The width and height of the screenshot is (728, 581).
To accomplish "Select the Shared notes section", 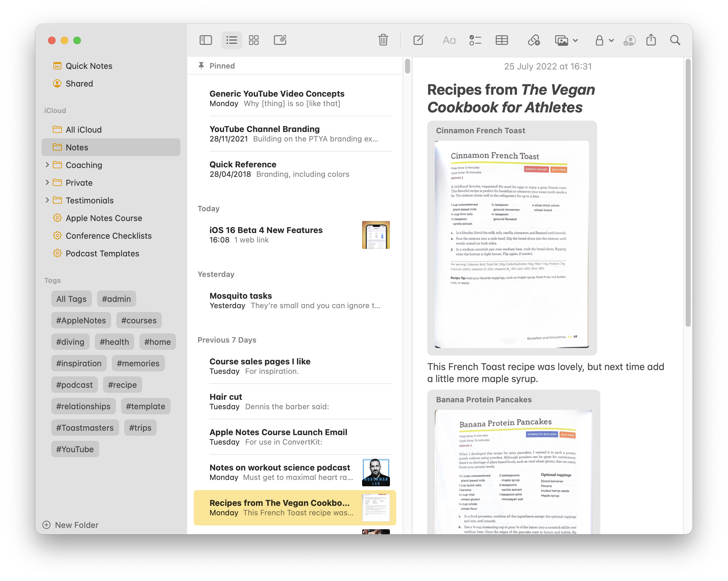I will pos(79,83).
